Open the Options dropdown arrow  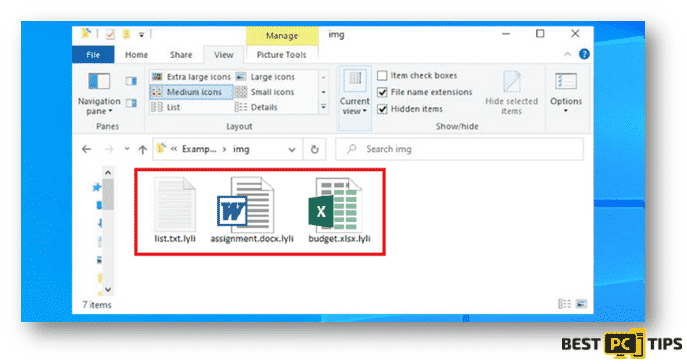(566, 111)
